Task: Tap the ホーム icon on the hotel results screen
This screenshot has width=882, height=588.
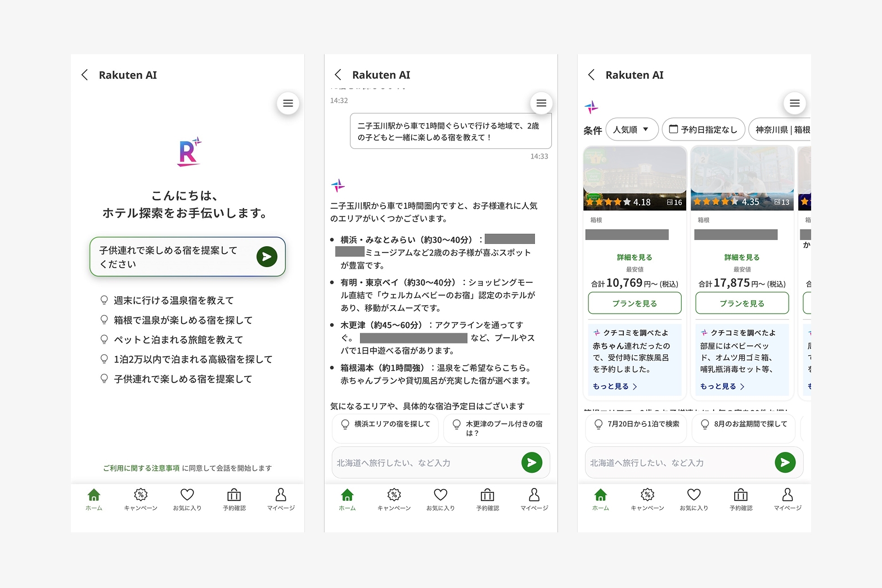Action: coord(601,495)
